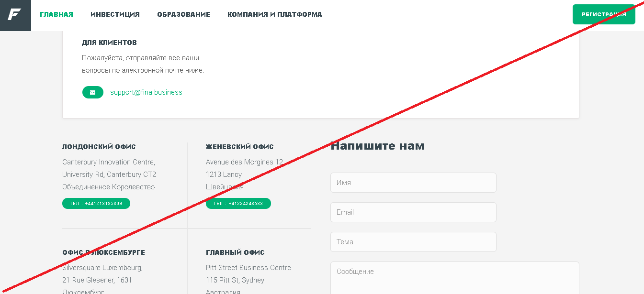644x294 pixels.
Task: Call Geneva office phone +41224246583
Action: [x=238, y=204]
